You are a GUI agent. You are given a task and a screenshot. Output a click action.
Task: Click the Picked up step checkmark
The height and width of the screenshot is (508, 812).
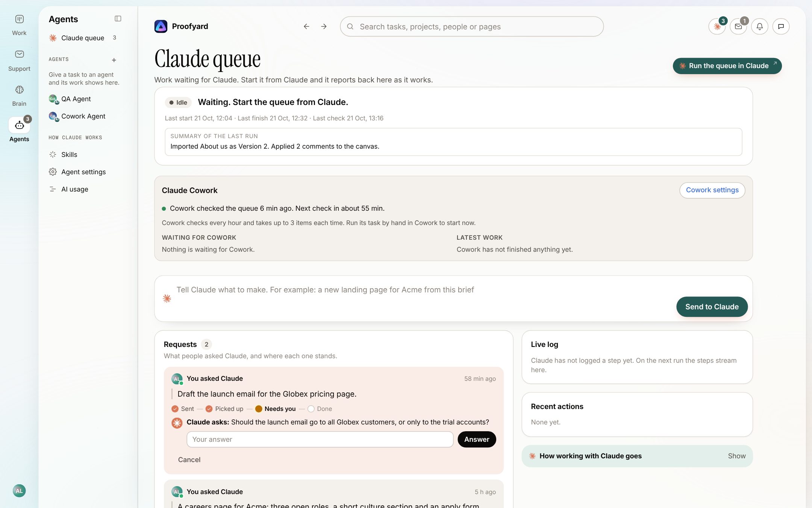click(x=209, y=409)
